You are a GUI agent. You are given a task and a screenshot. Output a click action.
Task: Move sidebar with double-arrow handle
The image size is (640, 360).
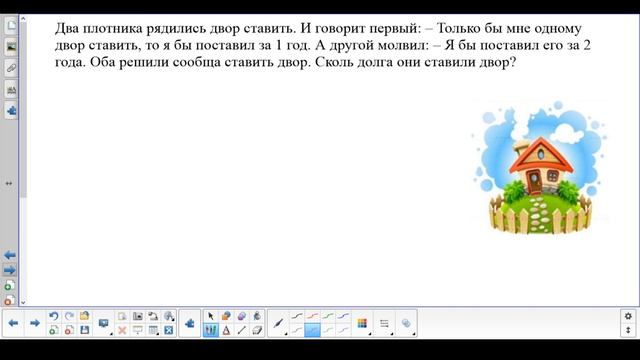[x=9, y=184]
